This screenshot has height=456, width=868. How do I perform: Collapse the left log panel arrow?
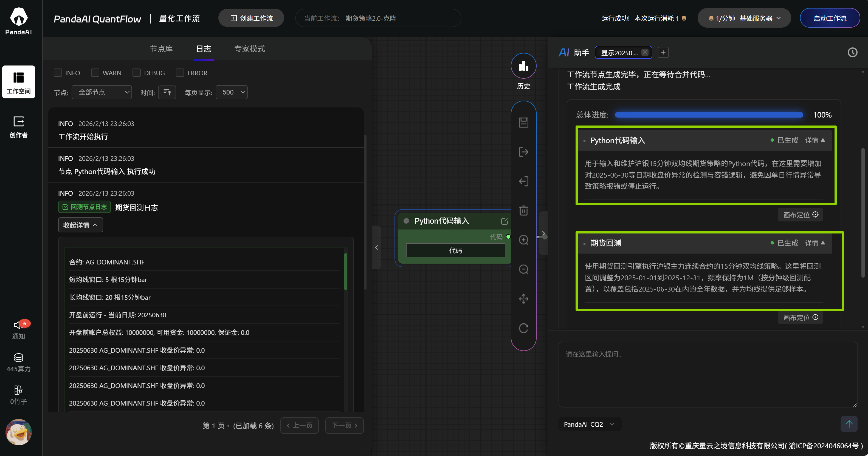[x=376, y=248]
